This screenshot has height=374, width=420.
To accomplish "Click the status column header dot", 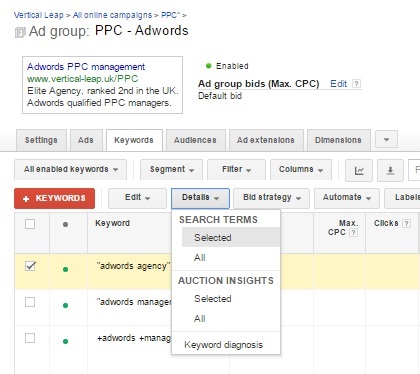I will pyautogui.click(x=65, y=224).
